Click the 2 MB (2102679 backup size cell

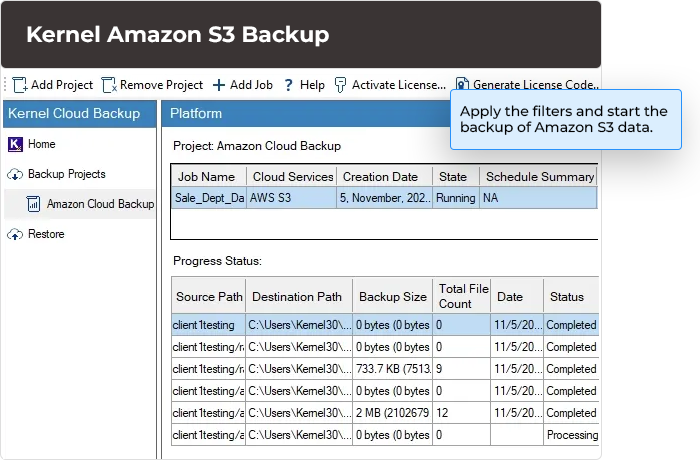[393, 413]
